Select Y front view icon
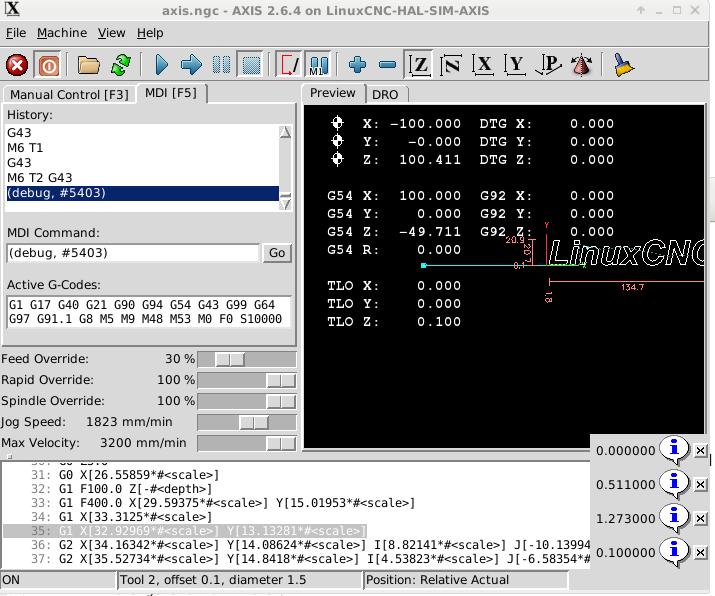The height and width of the screenshot is (596, 715). coord(515,65)
